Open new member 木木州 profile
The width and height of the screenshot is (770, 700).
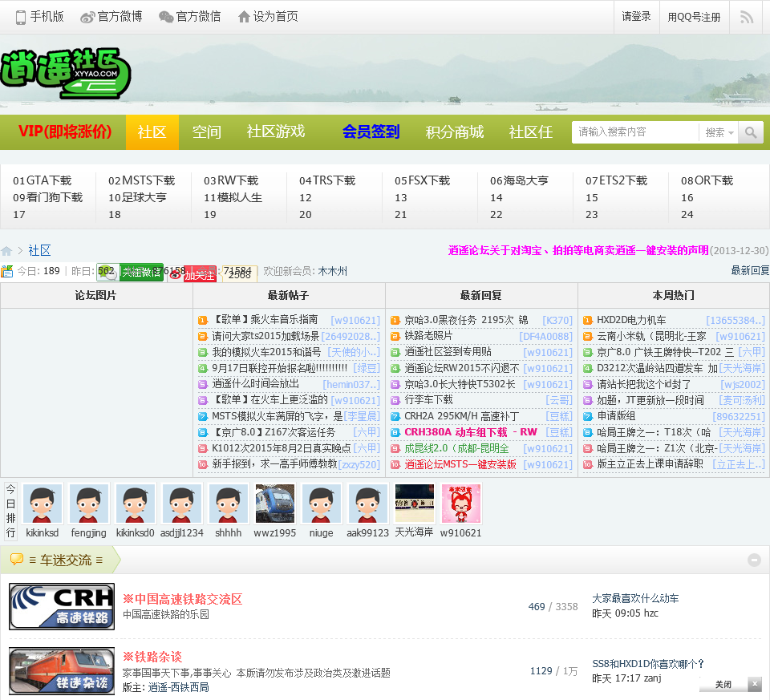point(332,271)
